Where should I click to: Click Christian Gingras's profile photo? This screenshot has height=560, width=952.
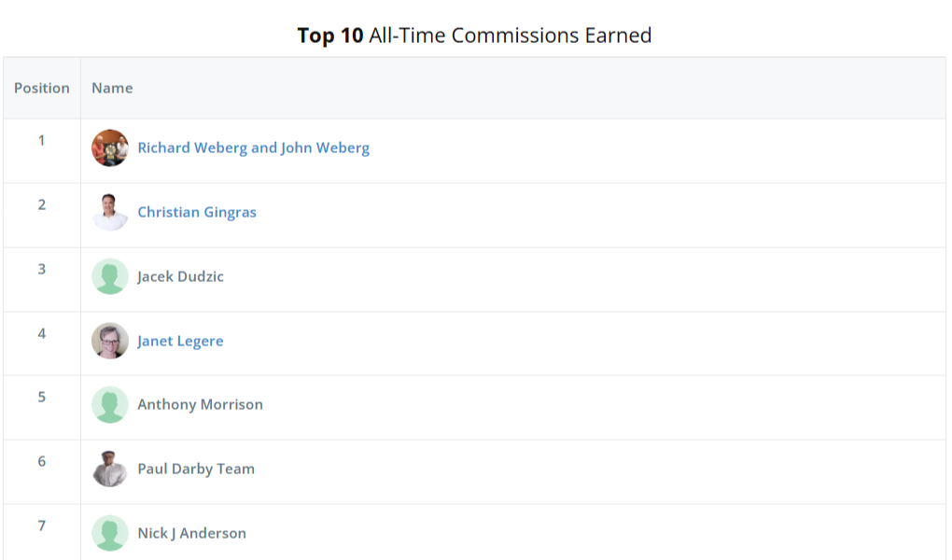click(110, 213)
